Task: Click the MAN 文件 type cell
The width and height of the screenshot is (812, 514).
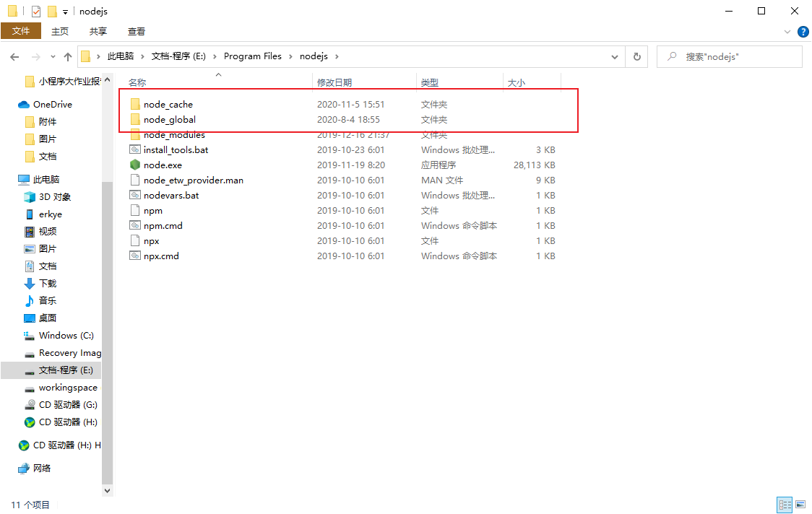Action: 441,180
